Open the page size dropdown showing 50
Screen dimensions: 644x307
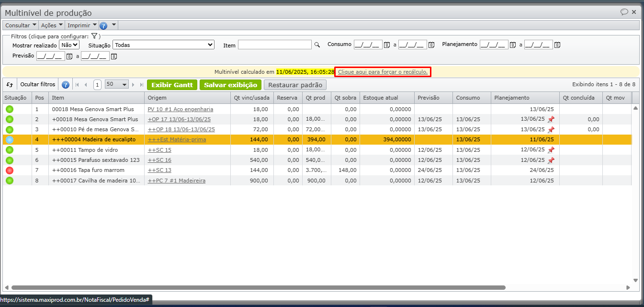(117, 84)
